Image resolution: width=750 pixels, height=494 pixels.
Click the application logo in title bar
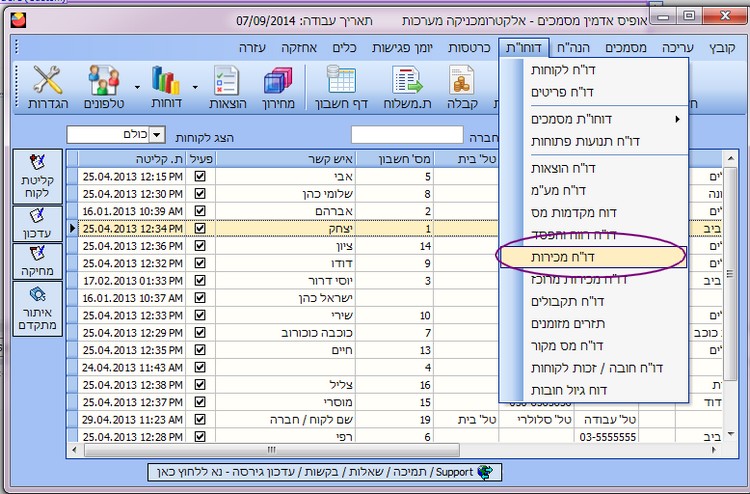point(18,20)
